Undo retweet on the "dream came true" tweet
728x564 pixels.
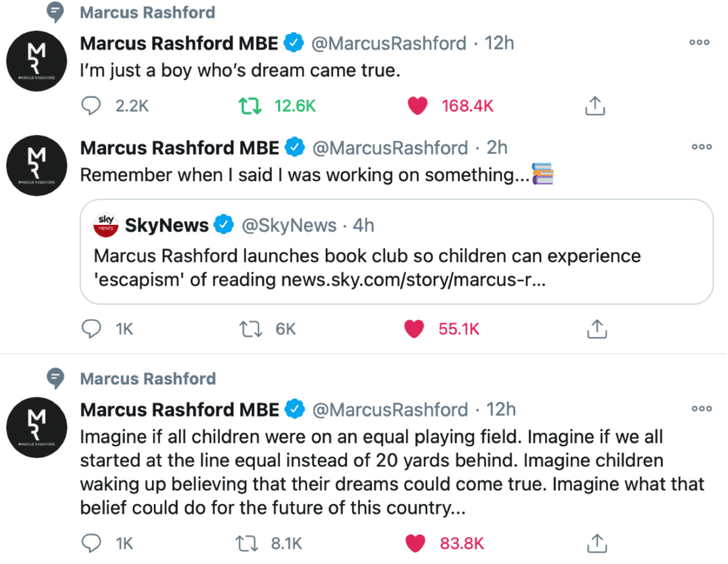[x=247, y=106]
